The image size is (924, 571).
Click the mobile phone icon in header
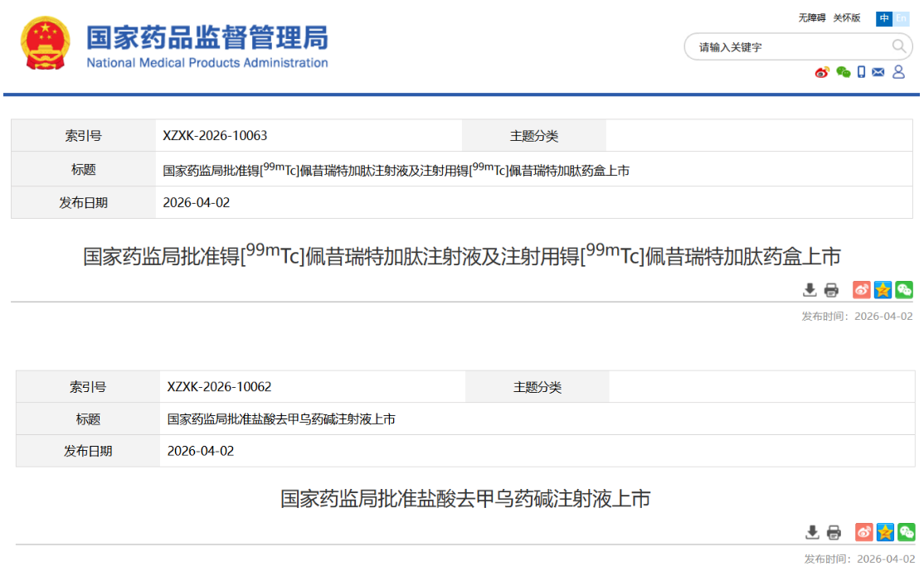[x=861, y=72]
